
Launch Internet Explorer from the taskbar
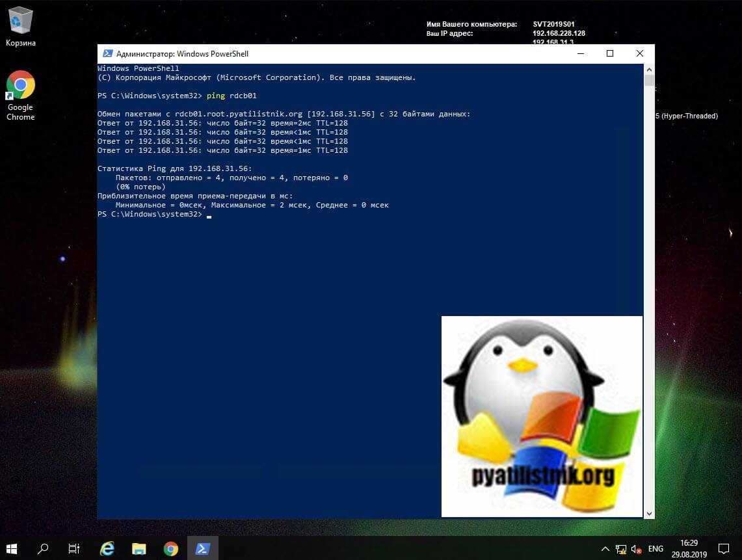pos(107,549)
